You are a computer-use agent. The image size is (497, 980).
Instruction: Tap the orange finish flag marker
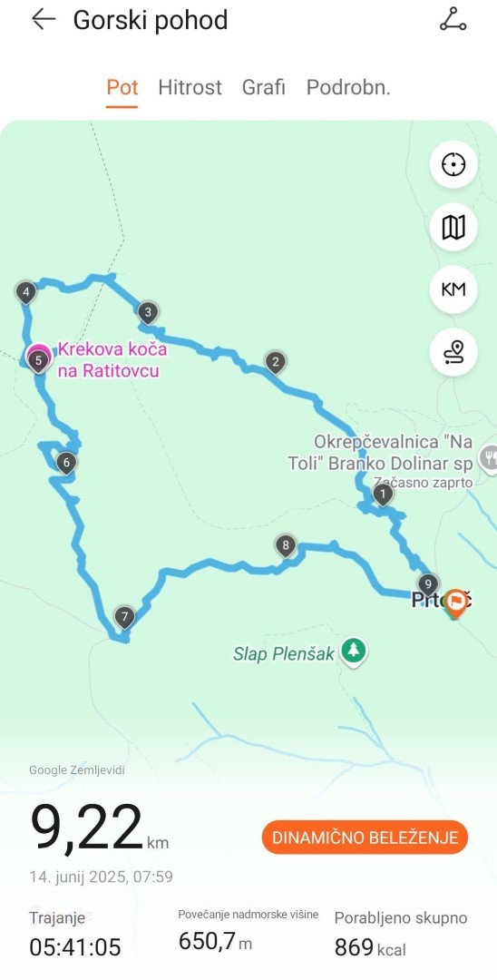pyautogui.click(x=456, y=603)
